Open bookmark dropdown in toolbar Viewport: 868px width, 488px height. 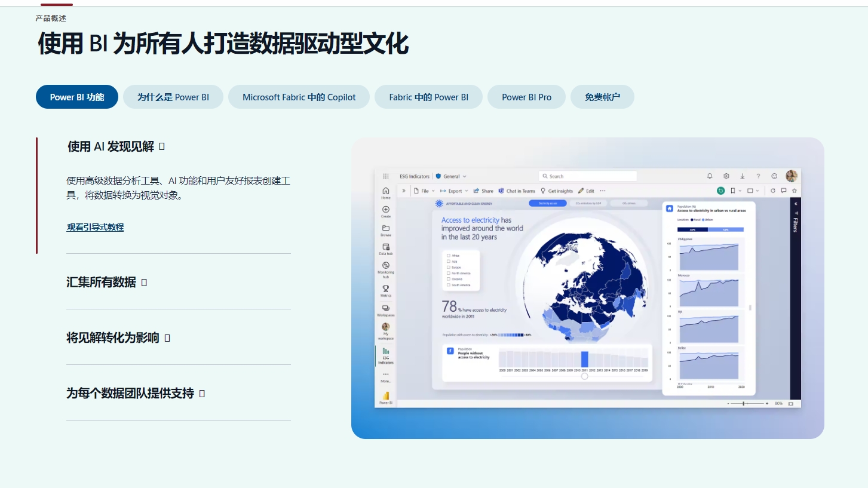(x=736, y=191)
